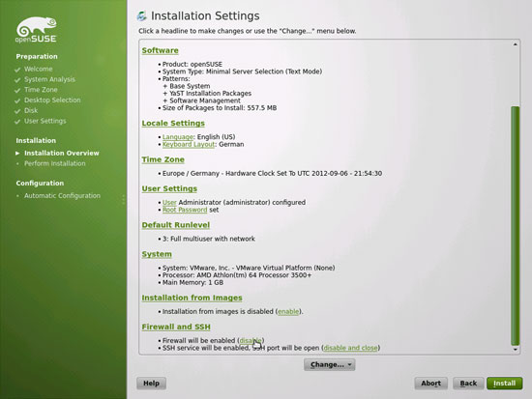The width and height of the screenshot is (532, 399).
Task: Click scrollbar up arrow in settings list
Action: [x=515, y=44]
